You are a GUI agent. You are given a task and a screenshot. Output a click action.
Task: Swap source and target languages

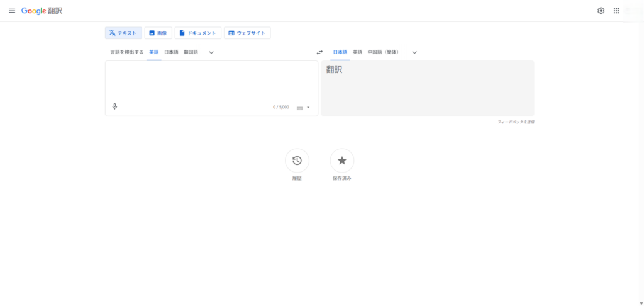click(x=319, y=52)
